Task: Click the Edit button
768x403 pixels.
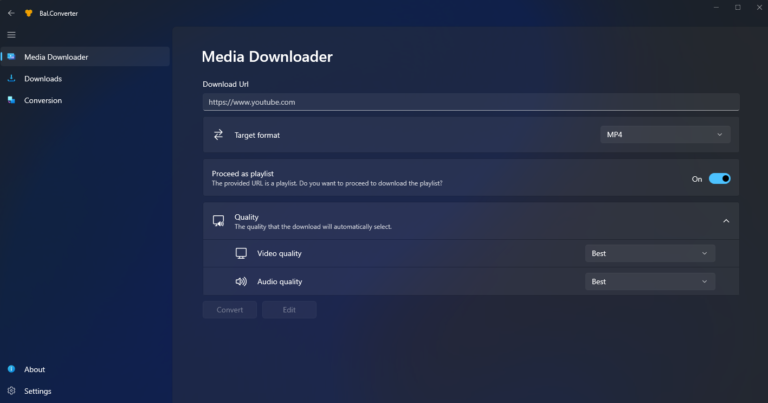Action: 289,310
